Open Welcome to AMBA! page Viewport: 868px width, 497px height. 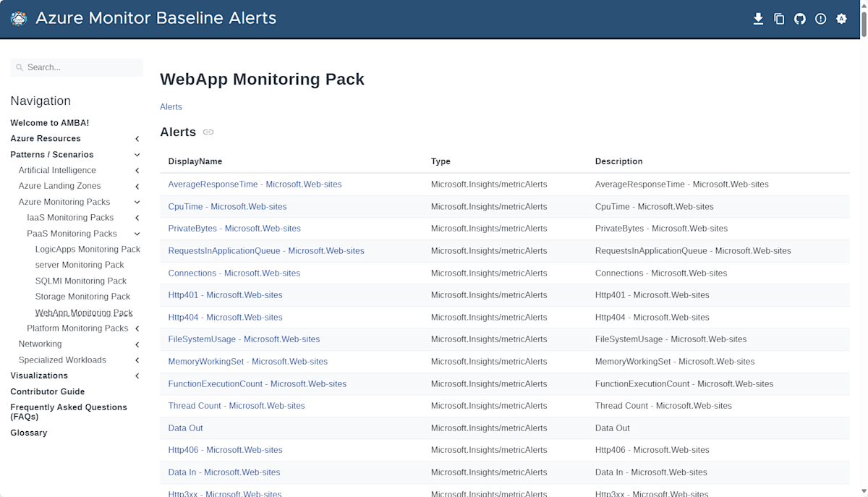(x=50, y=123)
